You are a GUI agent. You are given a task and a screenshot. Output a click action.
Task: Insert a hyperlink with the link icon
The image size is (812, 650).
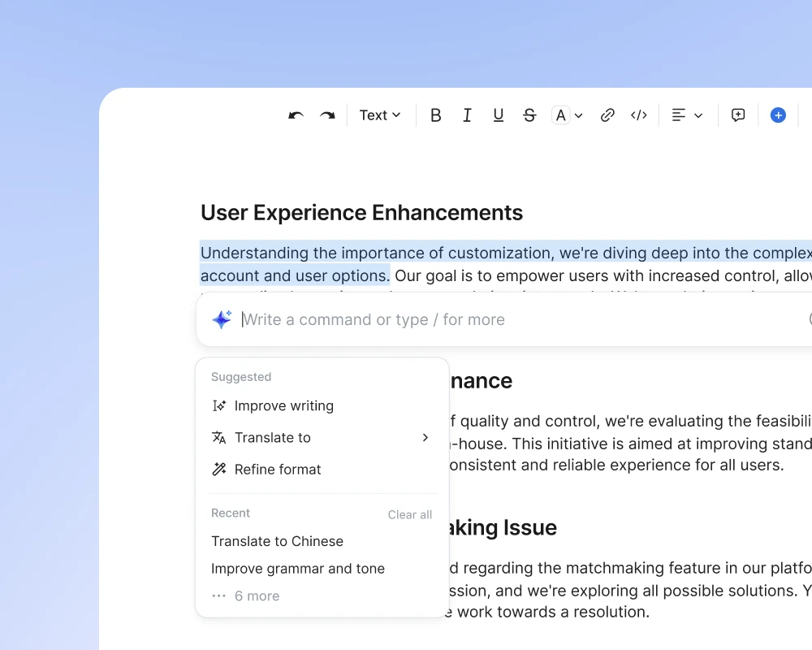coord(607,115)
